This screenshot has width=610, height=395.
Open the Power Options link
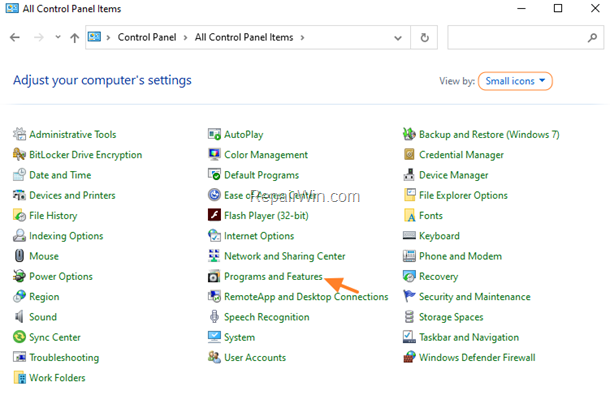click(61, 276)
